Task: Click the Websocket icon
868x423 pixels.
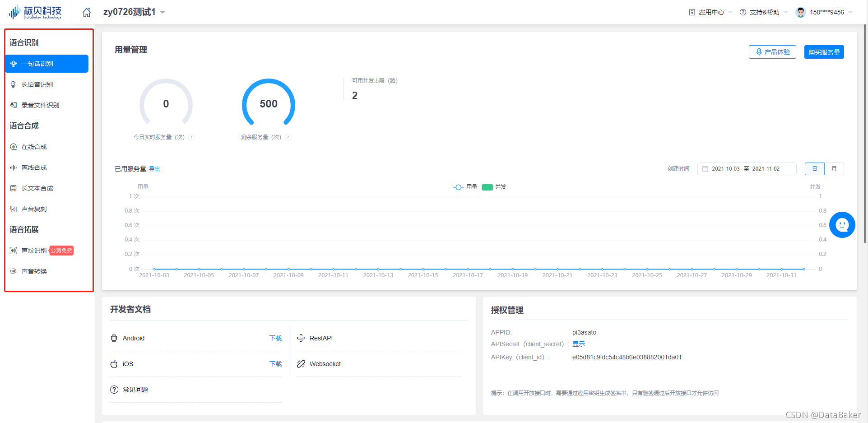Action: tap(301, 364)
